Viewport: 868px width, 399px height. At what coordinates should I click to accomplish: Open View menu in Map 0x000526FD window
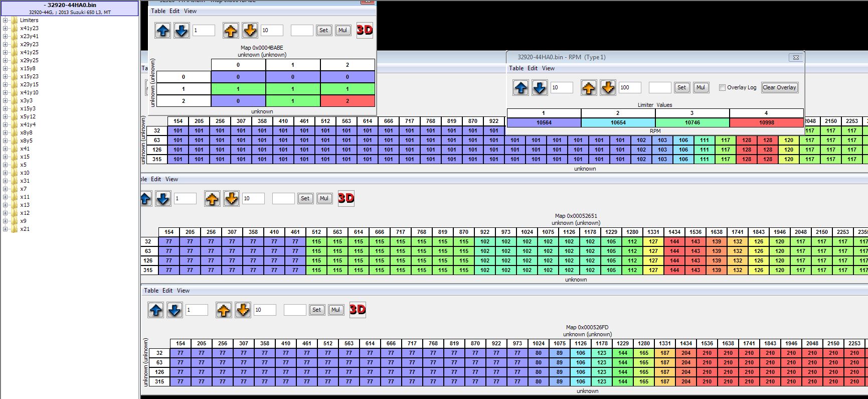[x=183, y=291]
